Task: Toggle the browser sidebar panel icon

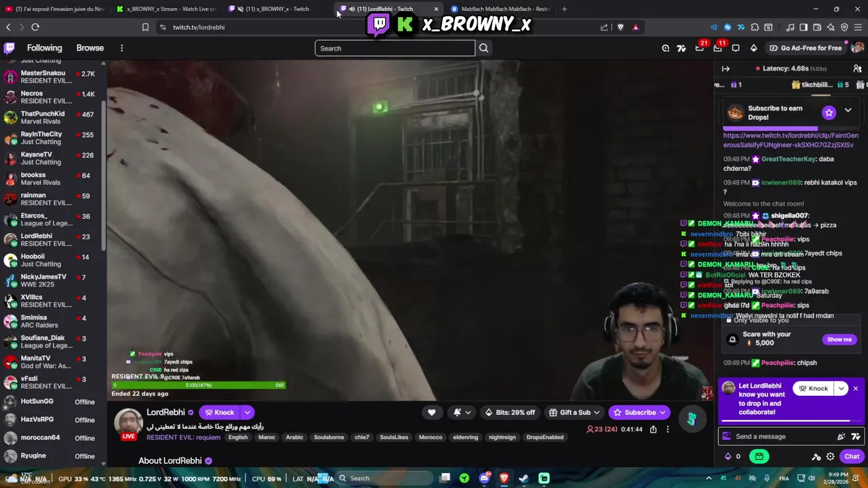Action: click(x=804, y=27)
